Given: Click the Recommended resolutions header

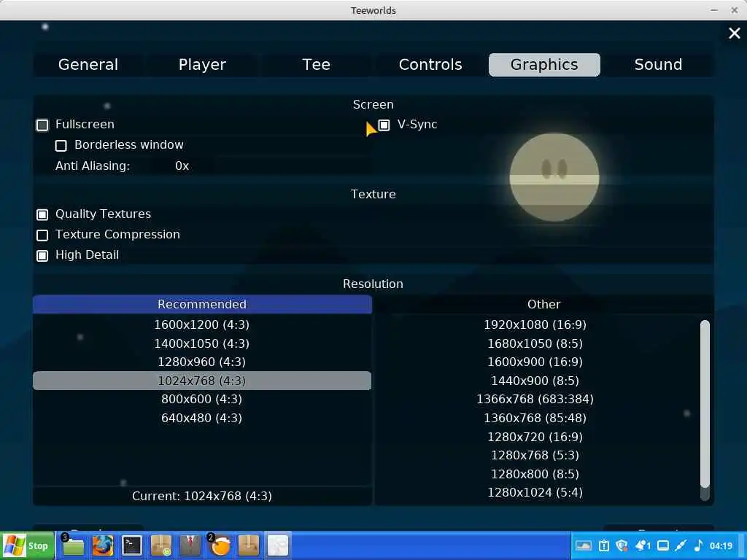Looking at the screenshot, I should click(202, 304).
